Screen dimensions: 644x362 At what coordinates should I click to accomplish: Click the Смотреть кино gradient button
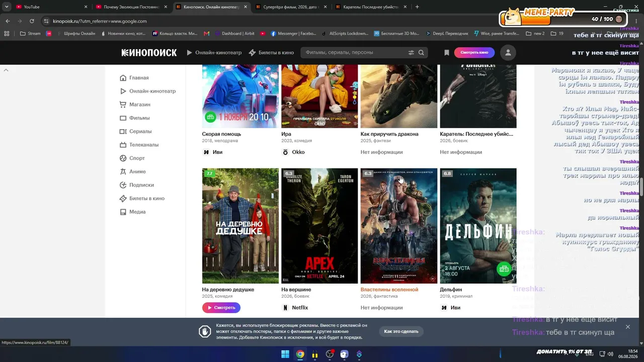[x=474, y=52]
